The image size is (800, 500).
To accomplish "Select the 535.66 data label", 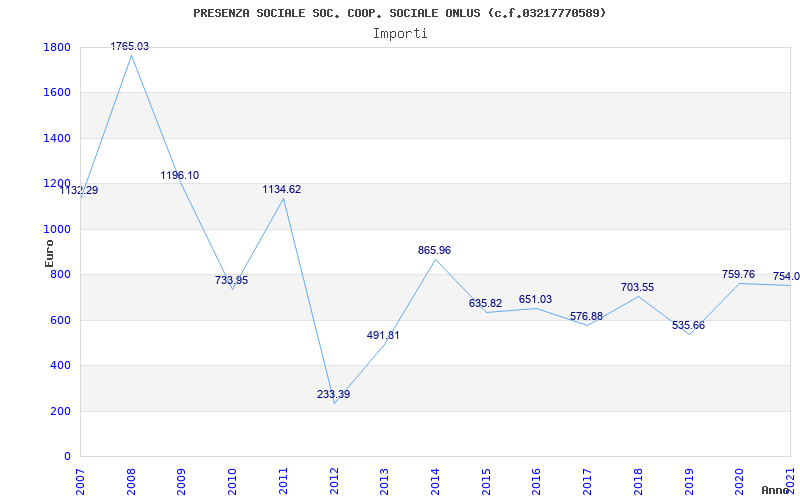I will (688, 326).
